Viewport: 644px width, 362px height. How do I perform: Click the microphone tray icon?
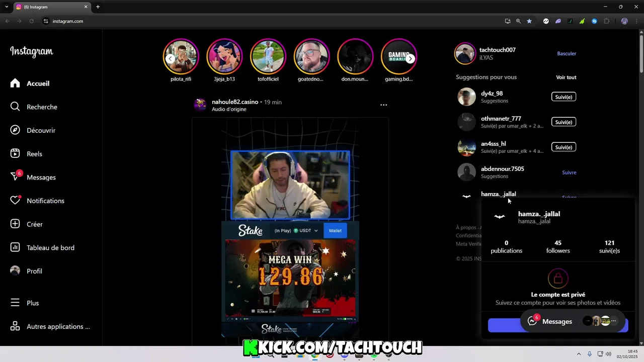point(590,354)
